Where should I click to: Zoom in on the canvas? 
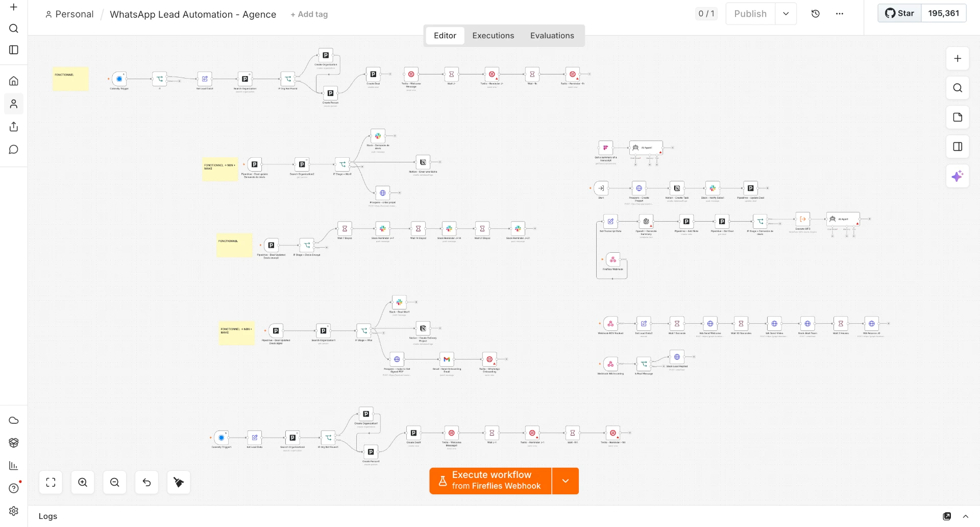tap(83, 483)
